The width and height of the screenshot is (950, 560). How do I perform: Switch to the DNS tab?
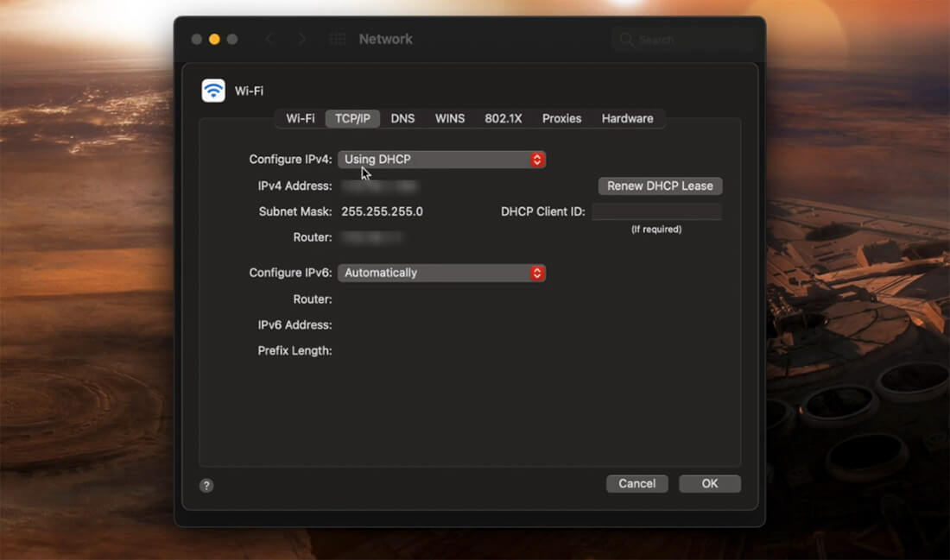click(x=402, y=118)
